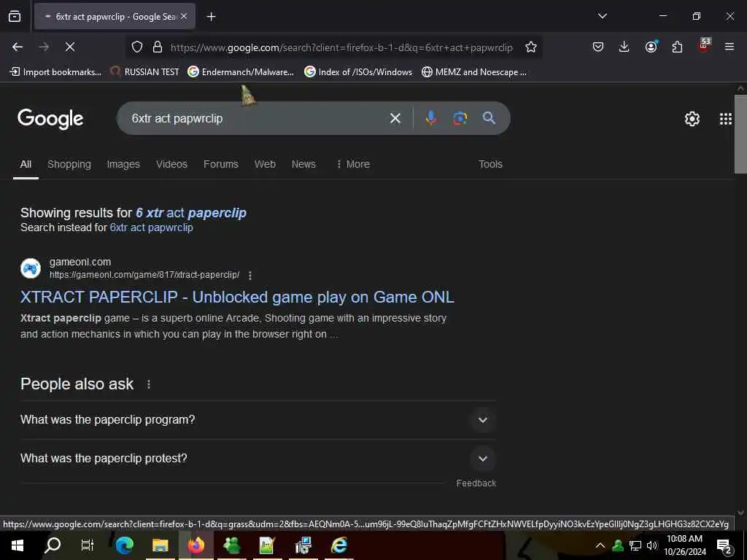The image size is (747, 560).
Task: Open Google apps grid
Action: (x=726, y=119)
